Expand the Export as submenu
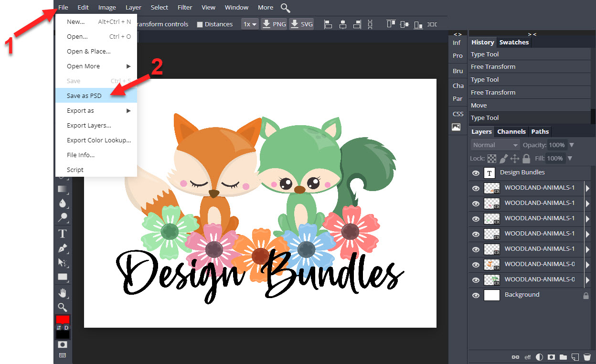Screen dimensions: 596x364 (x=96, y=110)
